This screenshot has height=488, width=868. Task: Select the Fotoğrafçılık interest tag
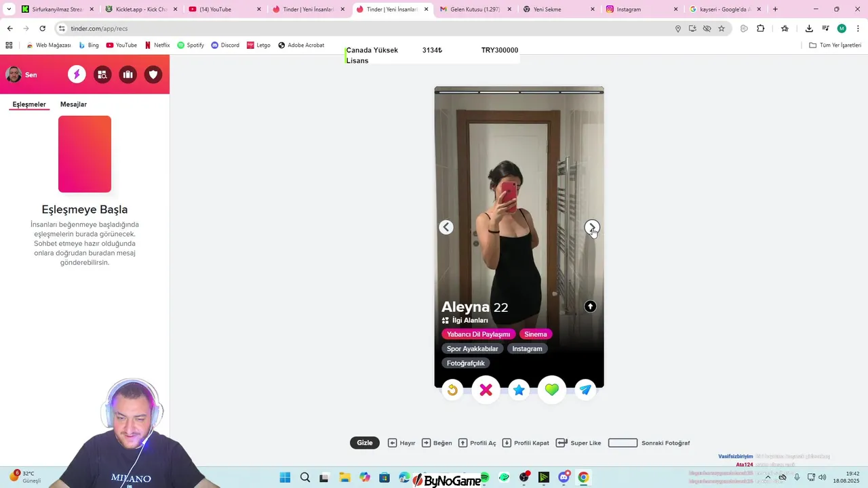click(466, 363)
